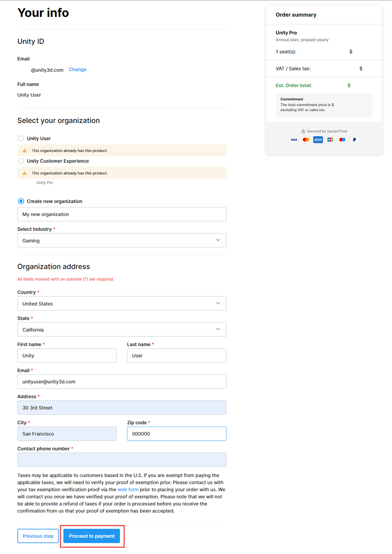This screenshot has width=392, height=554.
Task: Click the Order summary heading
Action: (296, 15)
